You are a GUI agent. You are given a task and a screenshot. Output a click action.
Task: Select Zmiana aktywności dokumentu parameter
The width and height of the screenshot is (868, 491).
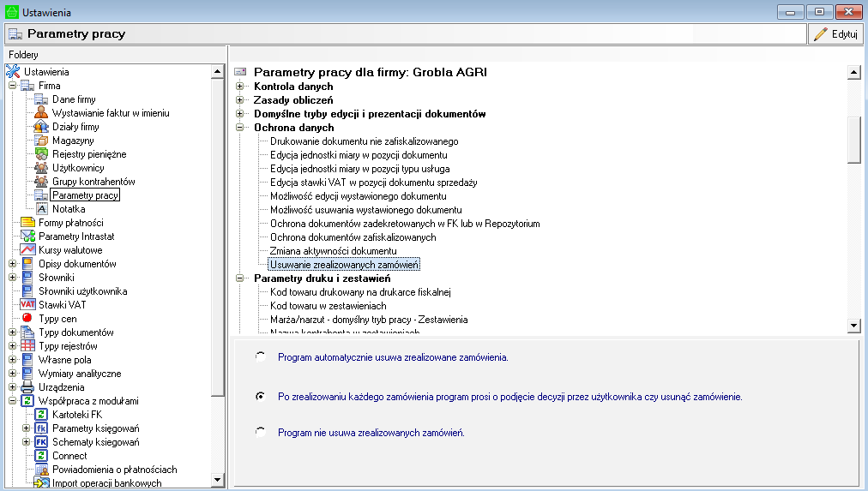point(333,251)
